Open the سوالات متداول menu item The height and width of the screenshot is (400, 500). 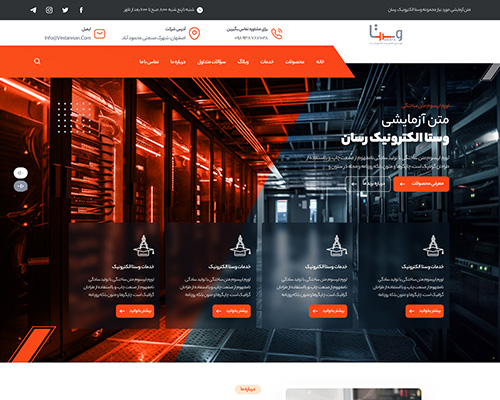click(211, 62)
